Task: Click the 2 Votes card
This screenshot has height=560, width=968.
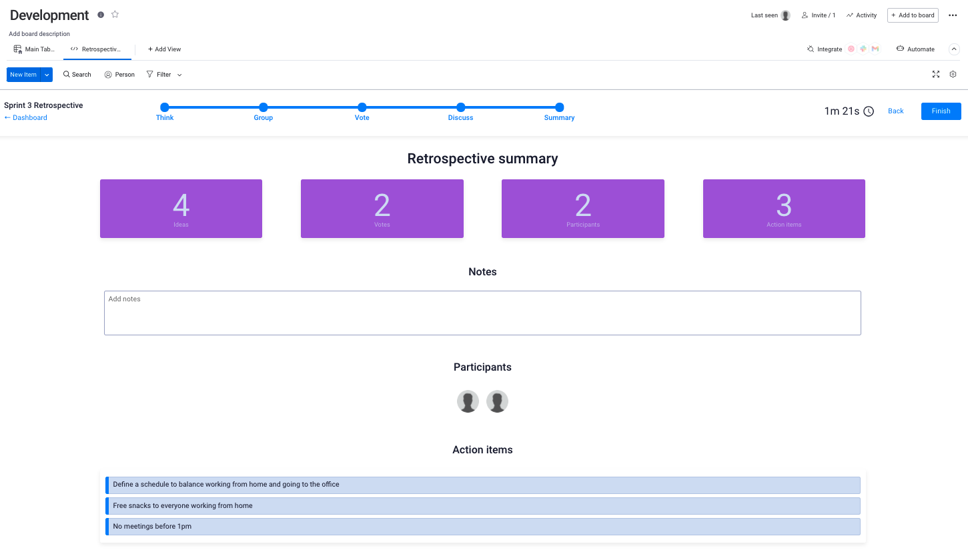Action: [x=382, y=209]
